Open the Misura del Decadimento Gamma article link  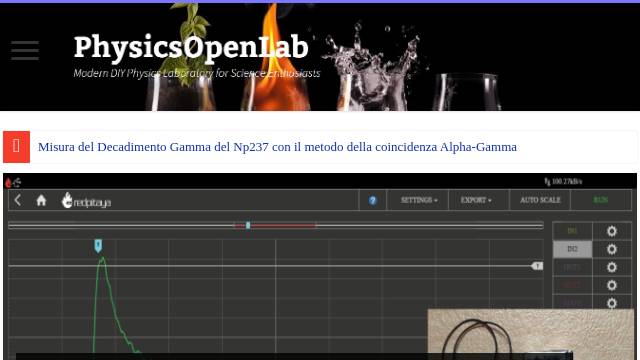tap(277, 147)
